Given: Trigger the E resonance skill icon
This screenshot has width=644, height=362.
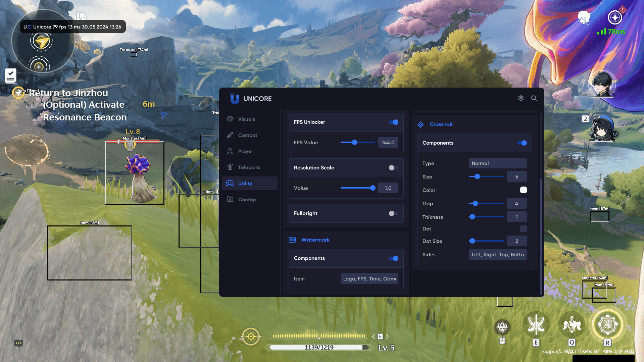Looking at the screenshot, I should point(536,325).
